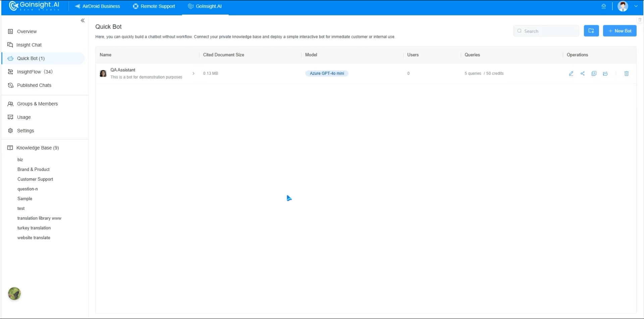The width and height of the screenshot is (644, 319).
Task: Click the Name column header
Action: [x=105, y=55]
